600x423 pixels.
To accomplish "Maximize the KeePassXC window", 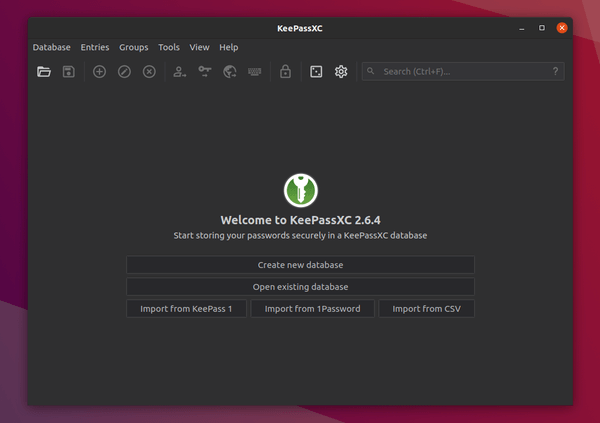I will point(542,28).
